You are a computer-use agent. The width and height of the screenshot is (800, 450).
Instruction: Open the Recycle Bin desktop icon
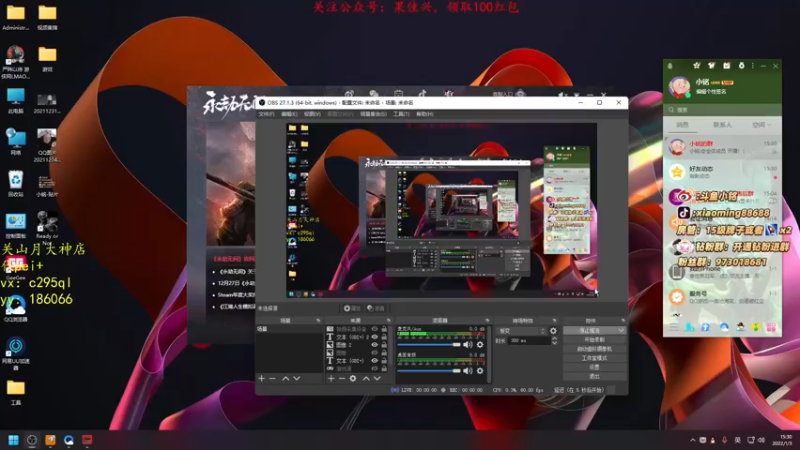click(x=15, y=184)
